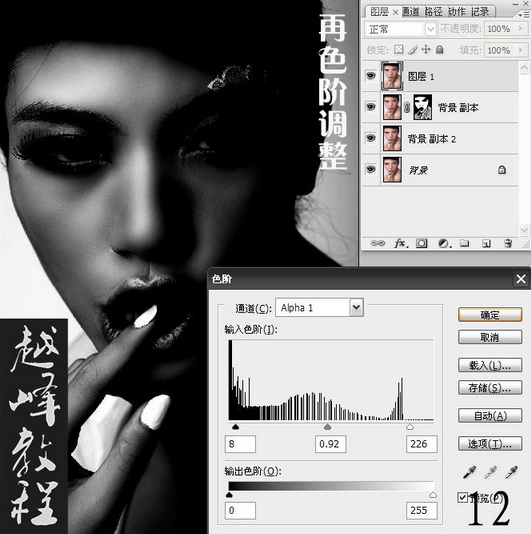531x534 pixels.
Task: Switch to the 路径 paths tab
Action: click(x=434, y=12)
